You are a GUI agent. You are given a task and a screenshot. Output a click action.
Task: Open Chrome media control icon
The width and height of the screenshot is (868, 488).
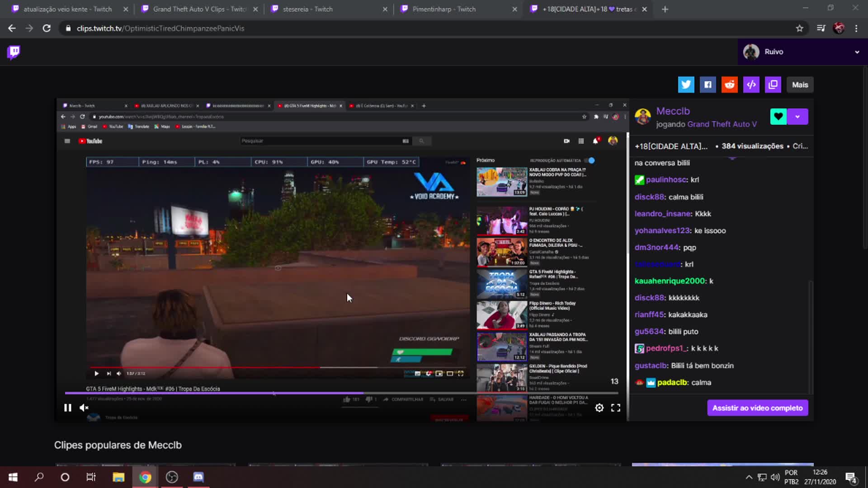click(821, 28)
